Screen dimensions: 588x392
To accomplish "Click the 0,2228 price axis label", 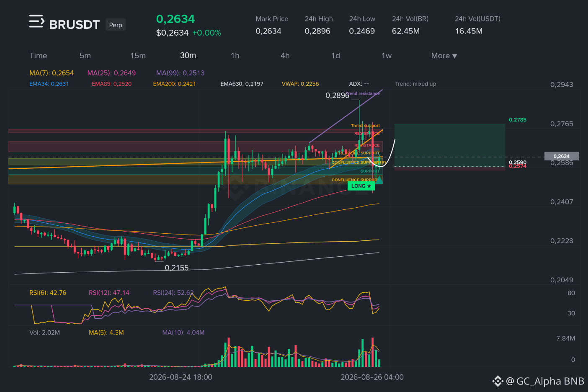I will (x=562, y=241).
